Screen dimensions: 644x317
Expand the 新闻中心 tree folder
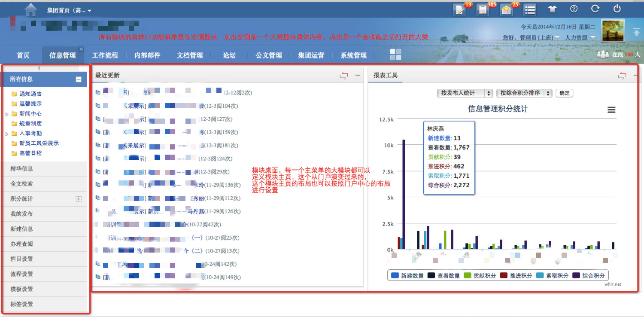point(7,114)
